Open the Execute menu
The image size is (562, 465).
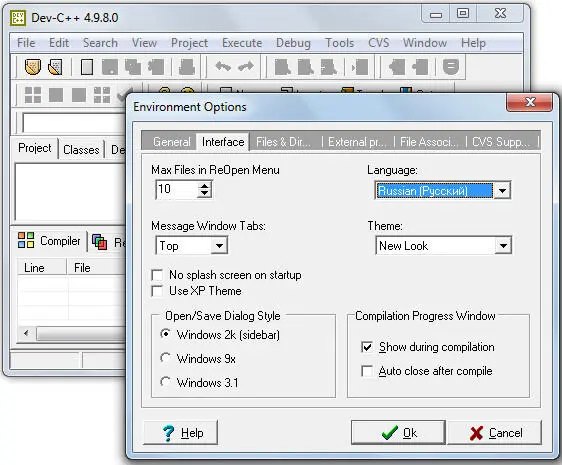click(242, 43)
